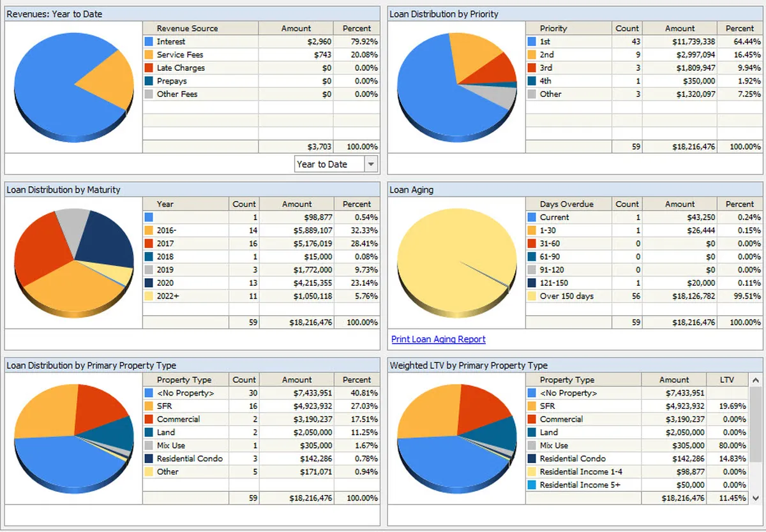Select the Prepays row label
The image size is (766, 532).
pos(172,81)
